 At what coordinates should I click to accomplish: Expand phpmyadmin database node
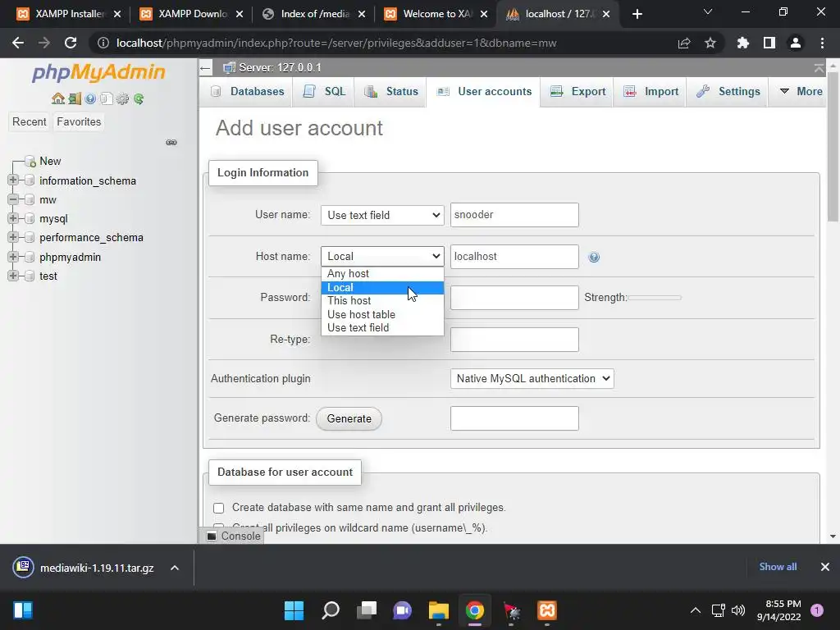pos(13,257)
